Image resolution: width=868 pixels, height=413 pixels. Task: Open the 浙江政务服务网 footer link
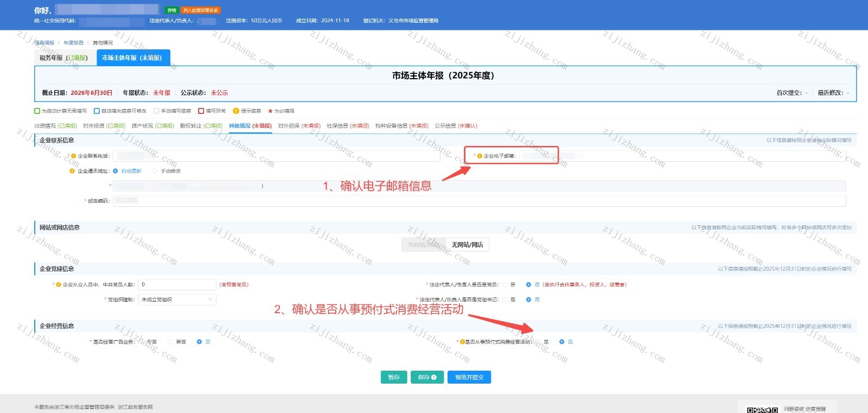click(x=135, y=407)
